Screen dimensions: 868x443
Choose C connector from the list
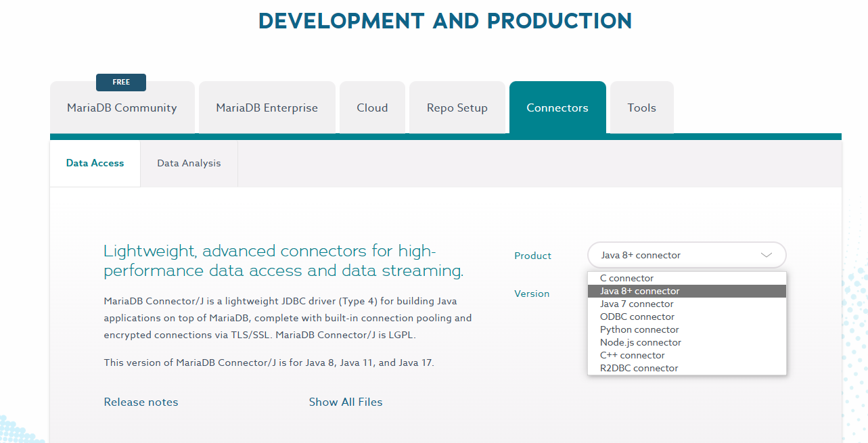(x=687, y=278)
